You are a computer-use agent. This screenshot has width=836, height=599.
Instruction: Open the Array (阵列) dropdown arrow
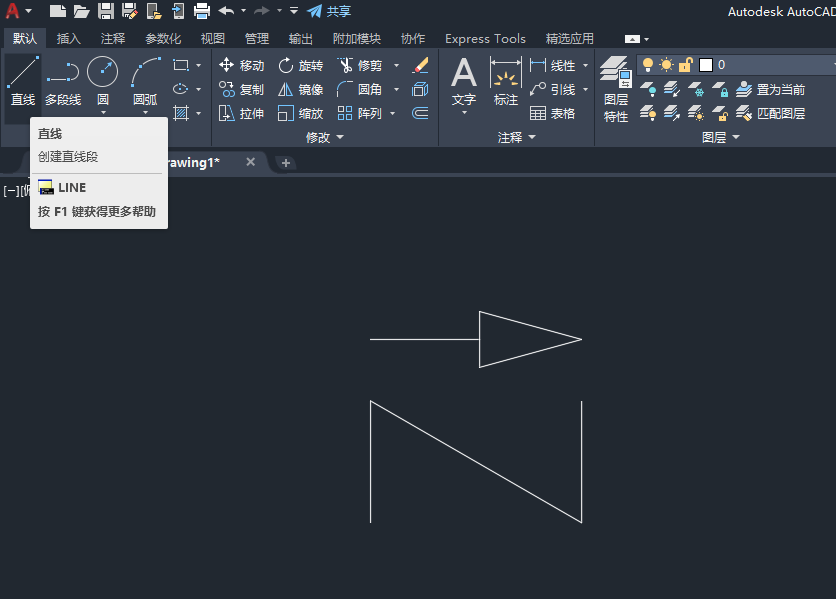pyautogui.click(x=393, y=114)
